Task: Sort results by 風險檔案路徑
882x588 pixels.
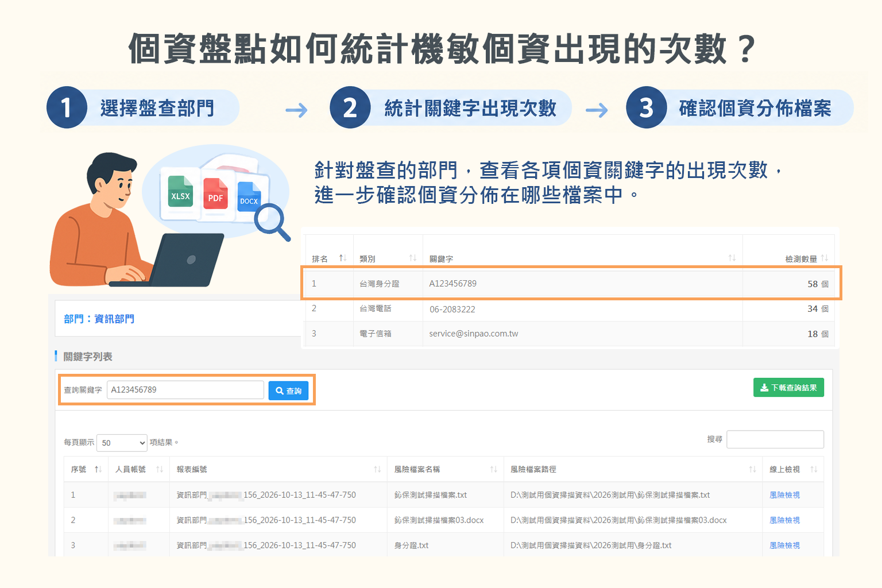Action: (752, 469)
